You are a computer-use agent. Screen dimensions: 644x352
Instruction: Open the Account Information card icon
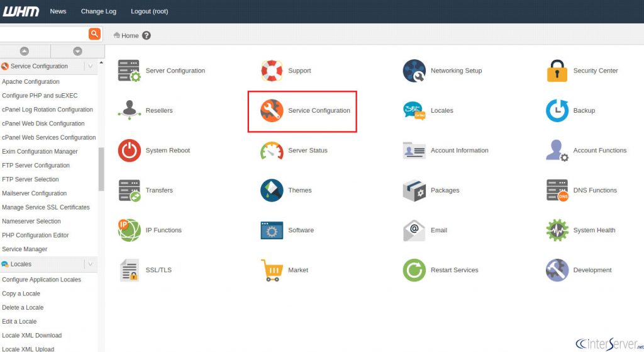pyautogui.click(x=414, y=150)
